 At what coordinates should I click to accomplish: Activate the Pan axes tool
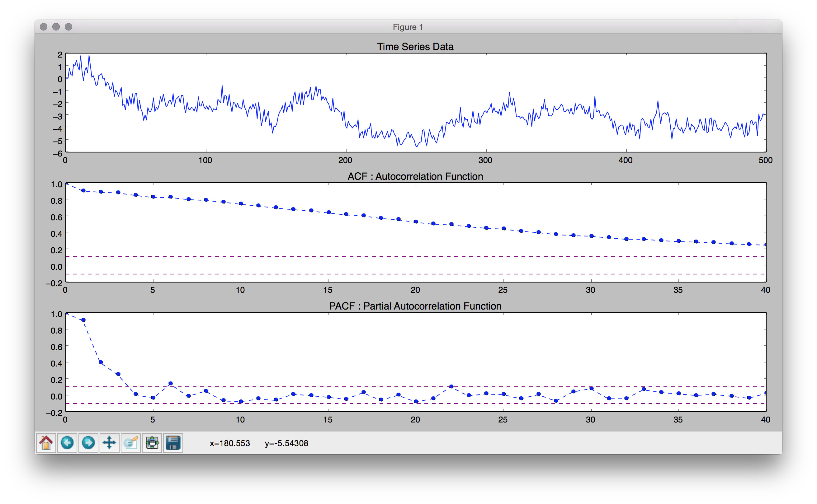[109, 443]
